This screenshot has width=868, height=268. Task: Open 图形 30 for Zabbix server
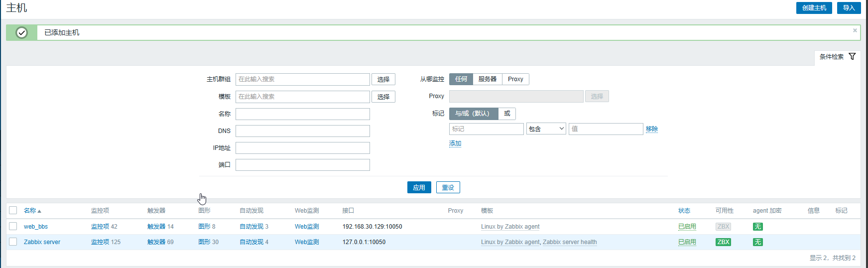(x=204, y=242)
